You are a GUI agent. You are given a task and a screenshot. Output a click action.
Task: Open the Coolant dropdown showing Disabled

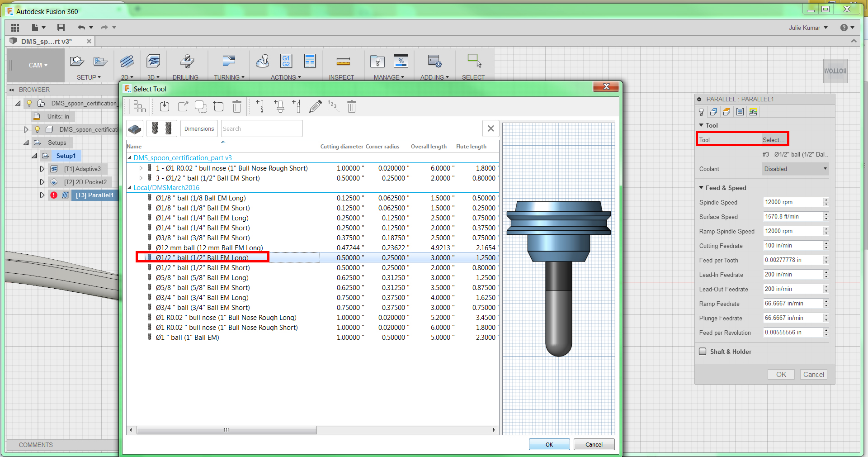pyautogui.click(x=795, y=169)
